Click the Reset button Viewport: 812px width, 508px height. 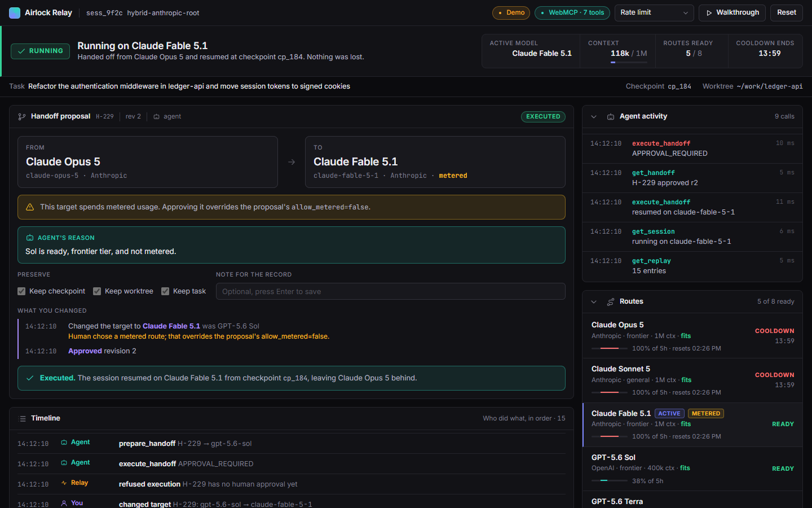pyautogui.click(x=787, y=12)
